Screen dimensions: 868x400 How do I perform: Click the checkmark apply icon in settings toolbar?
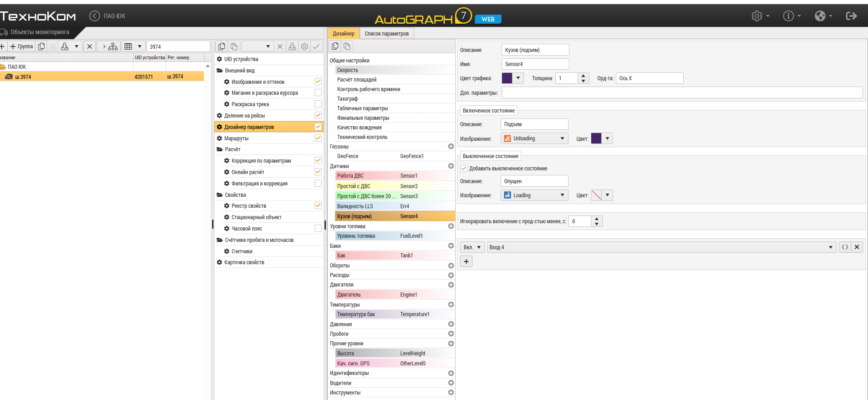pyautogui.click(x=316, y=46)
